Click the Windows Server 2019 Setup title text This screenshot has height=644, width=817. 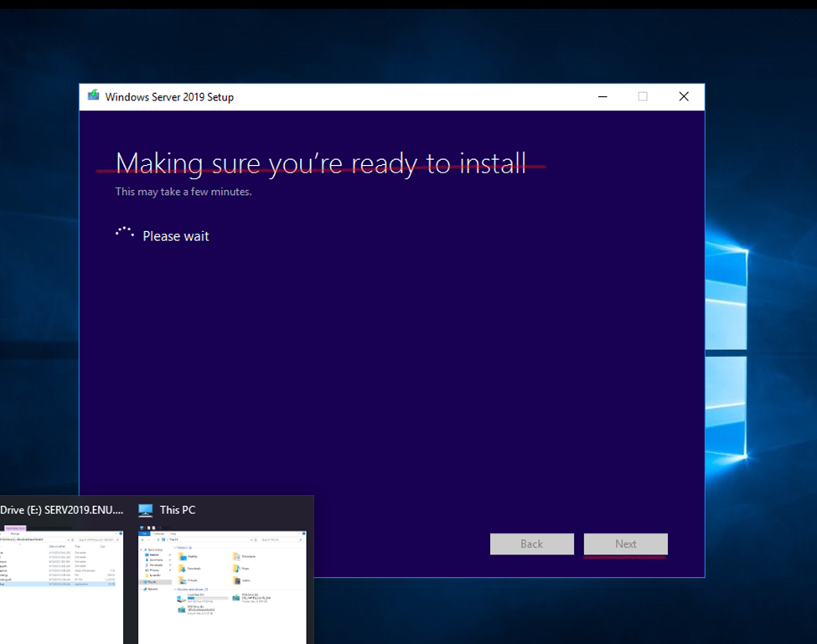tap(169, 97)
